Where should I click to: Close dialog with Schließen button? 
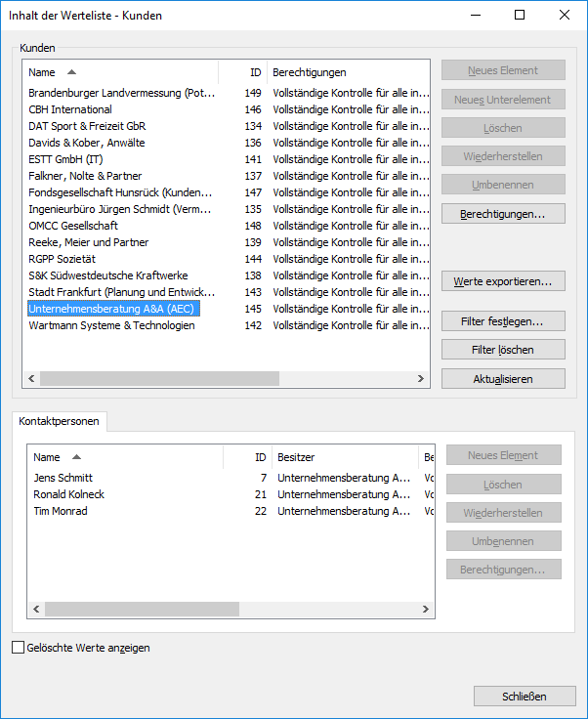(x=525, y=697)
